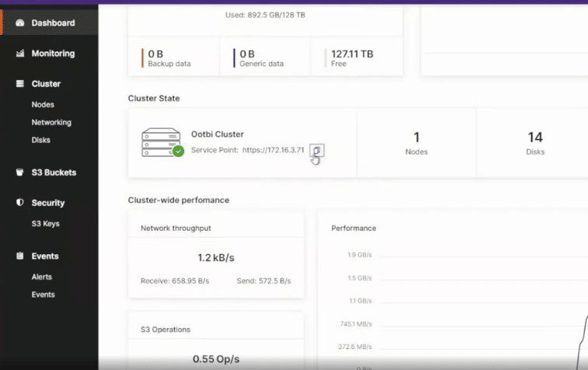Click the Network throughput card title

(x=176, y=229)
